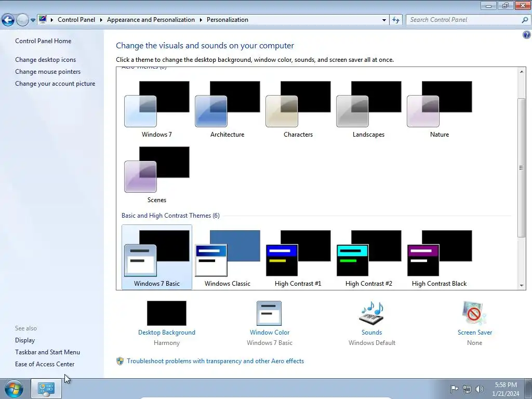The height and width of the screenshot is (399, 532).
Task: Open Taskbar and Start Menu link
Action: [47, 352]
